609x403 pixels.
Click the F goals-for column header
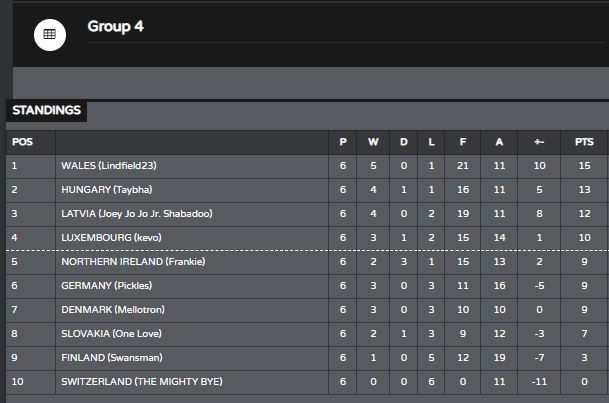tap(463, 142)
